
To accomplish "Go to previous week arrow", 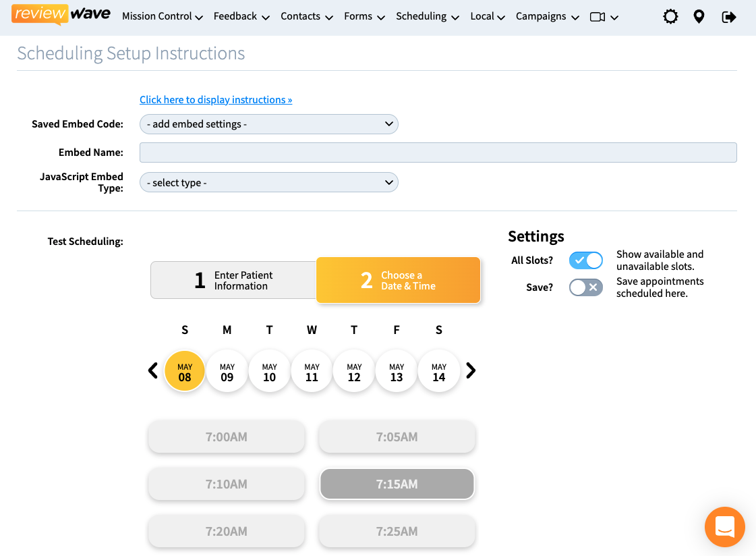I will pyautogui.click(x=153, y=370).
